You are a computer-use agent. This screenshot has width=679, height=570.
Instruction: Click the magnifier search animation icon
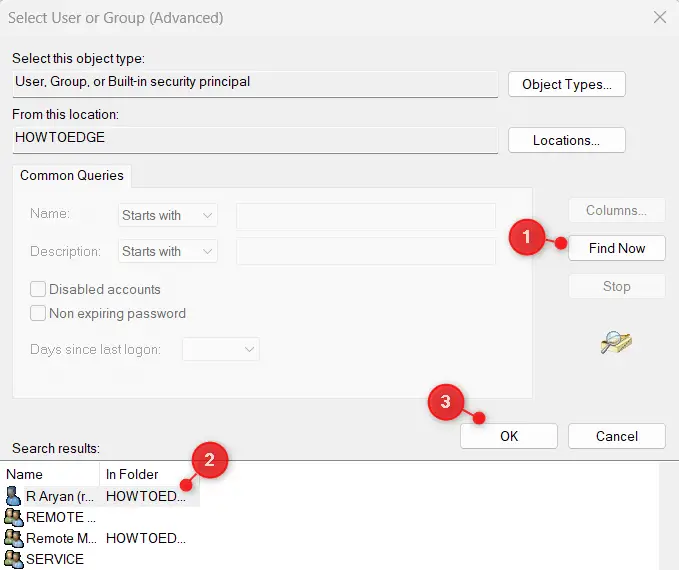pos(616,342)
